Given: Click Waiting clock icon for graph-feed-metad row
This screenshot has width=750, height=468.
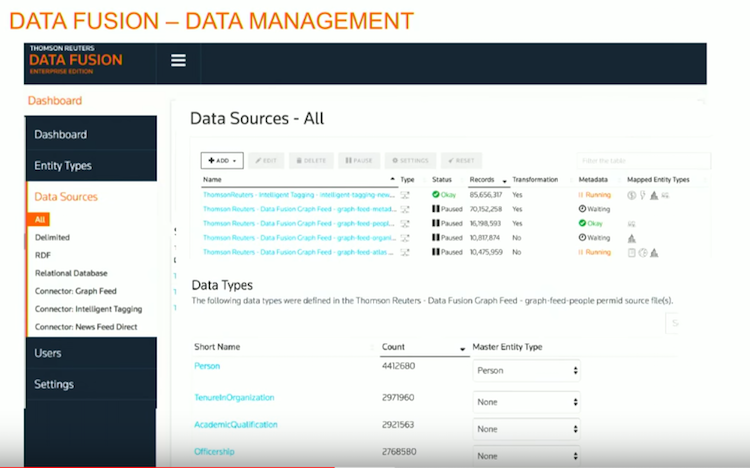Looking at the screenshot, I should [x=582, y=209].
